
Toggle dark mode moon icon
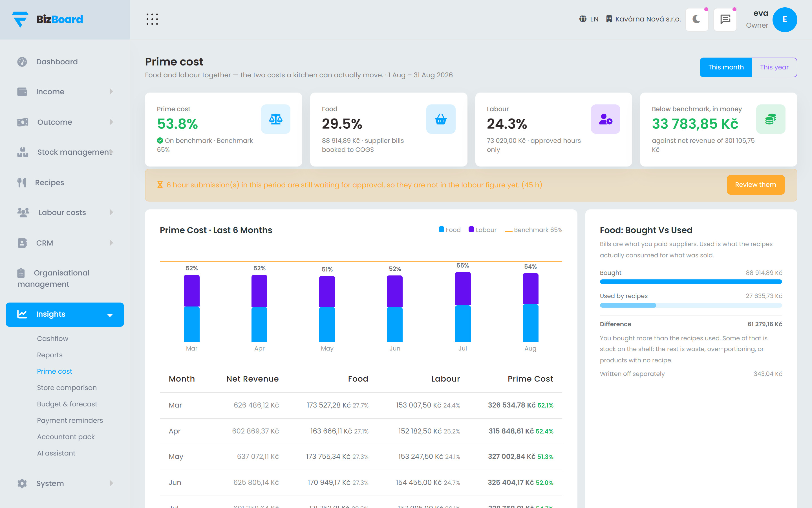697,19
